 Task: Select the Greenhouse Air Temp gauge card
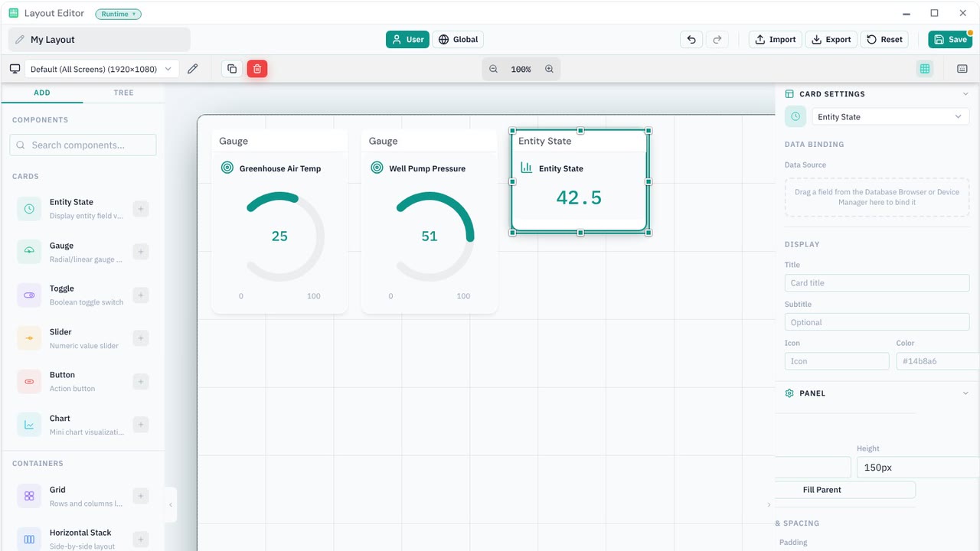pos(279,222)
